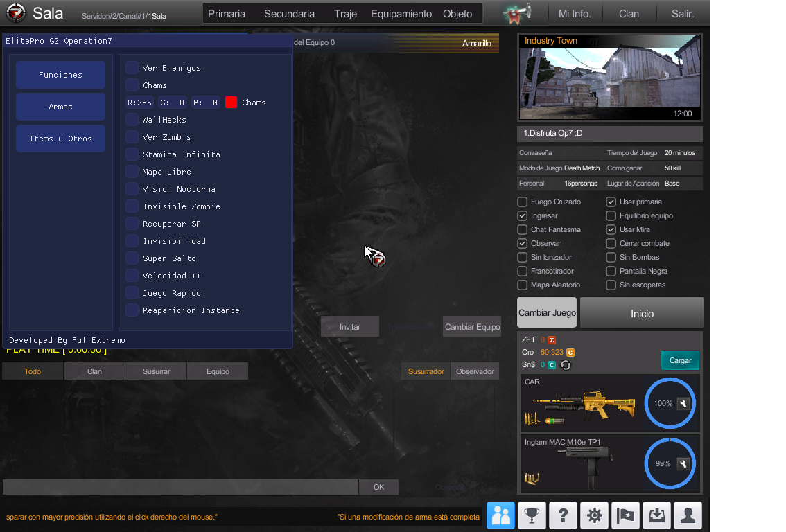Open the friends list icon
This screenshot has height=532, width=786.
(x=500, y=515)
